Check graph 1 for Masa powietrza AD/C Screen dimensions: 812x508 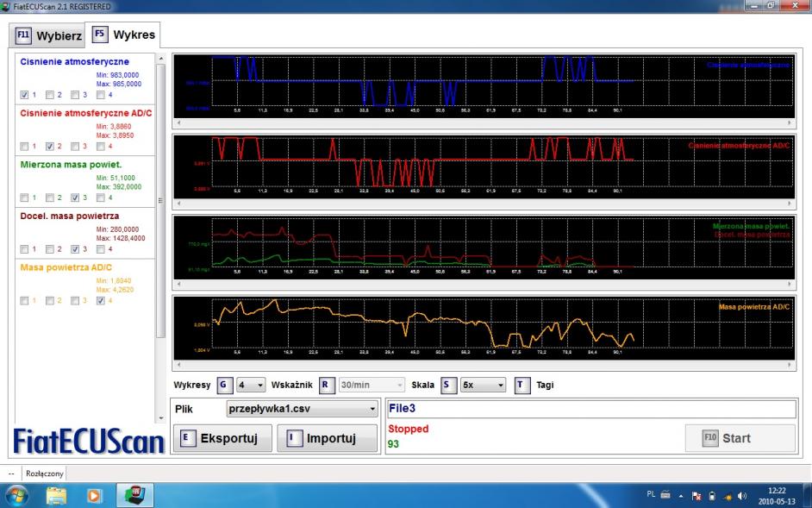24,301
